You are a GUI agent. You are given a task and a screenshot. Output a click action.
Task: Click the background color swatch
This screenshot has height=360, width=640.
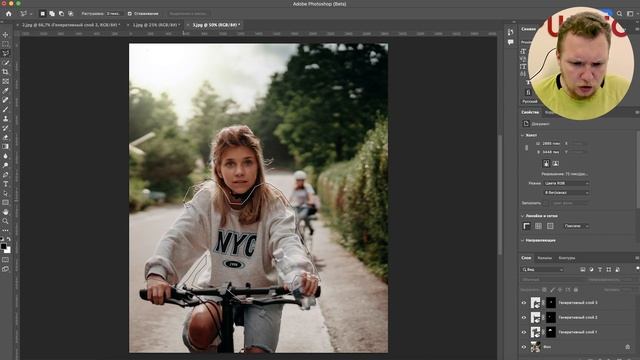coord(8,251)
